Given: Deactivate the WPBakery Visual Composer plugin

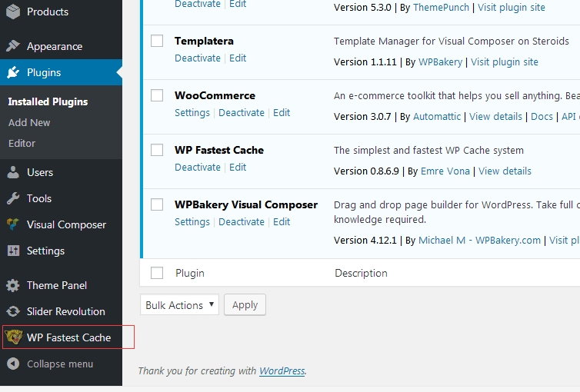Looking at the screenshot, I should pos(242,222).
